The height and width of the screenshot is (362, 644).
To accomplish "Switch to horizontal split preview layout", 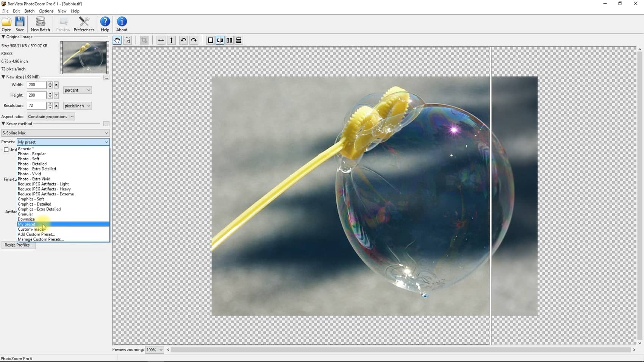I will (x=239, y=40).
